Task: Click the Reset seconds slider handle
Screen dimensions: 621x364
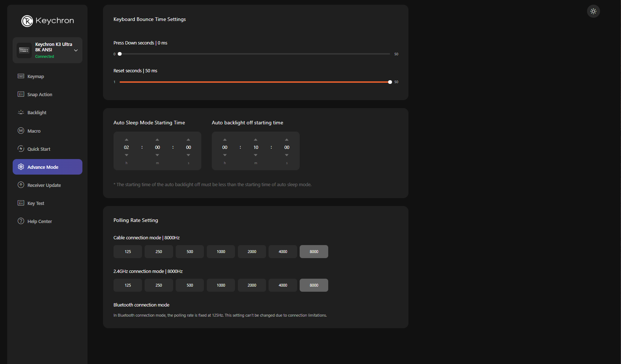Action: 390,82
